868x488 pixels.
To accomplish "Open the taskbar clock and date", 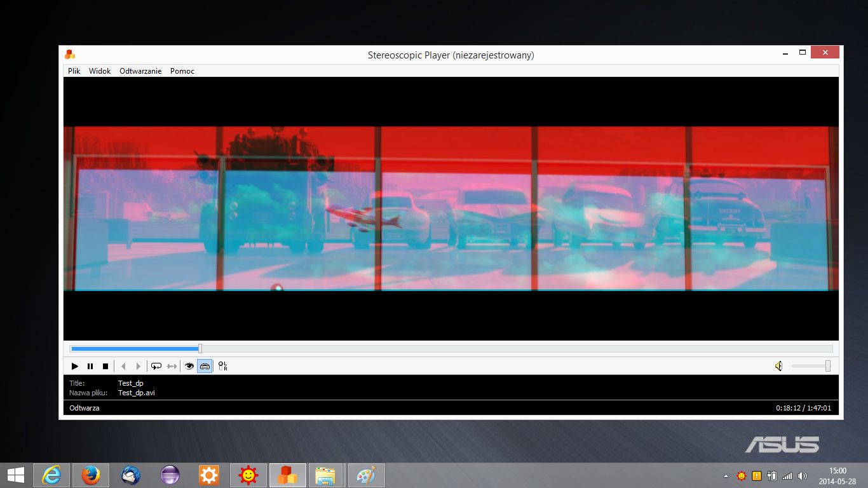I will point(837,476).
